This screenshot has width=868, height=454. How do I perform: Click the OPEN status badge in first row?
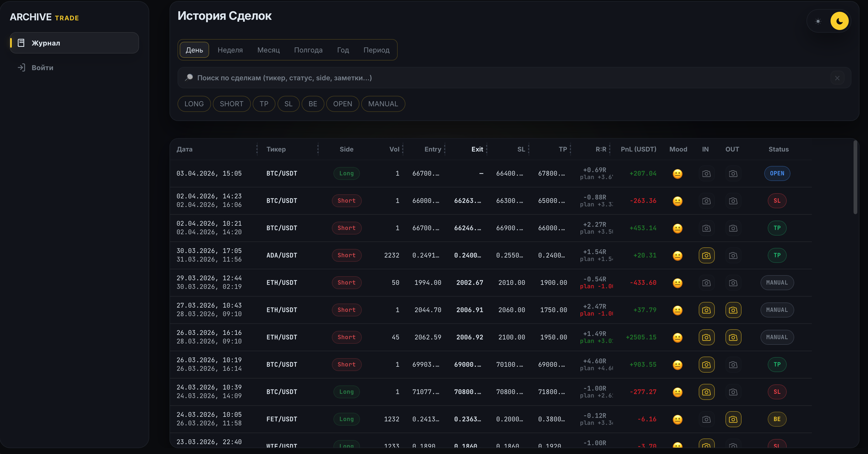tap(777, 173)
